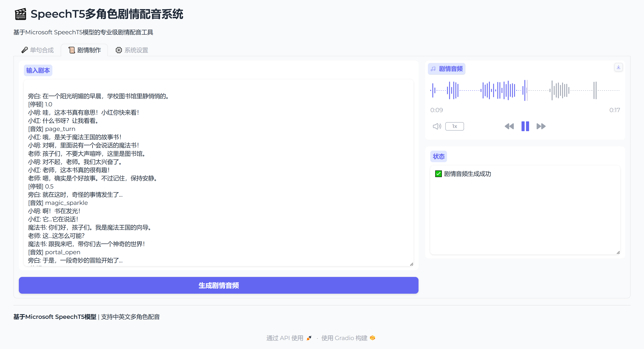Grab the script textarea resize handle
This screenshot has width=644, height=349.
pyautogui.click(x=411, y=264)
